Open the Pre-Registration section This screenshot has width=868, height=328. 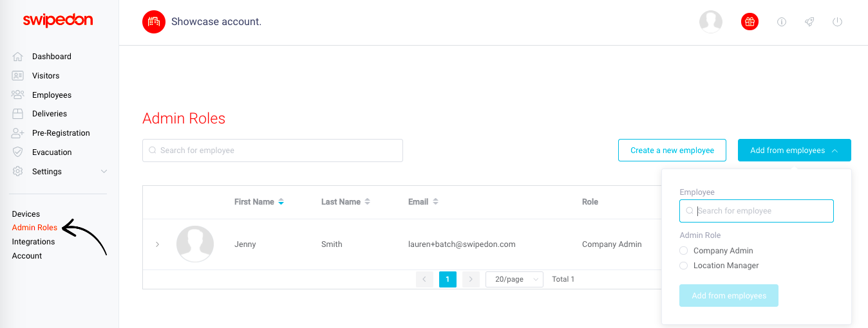(61, 133)
